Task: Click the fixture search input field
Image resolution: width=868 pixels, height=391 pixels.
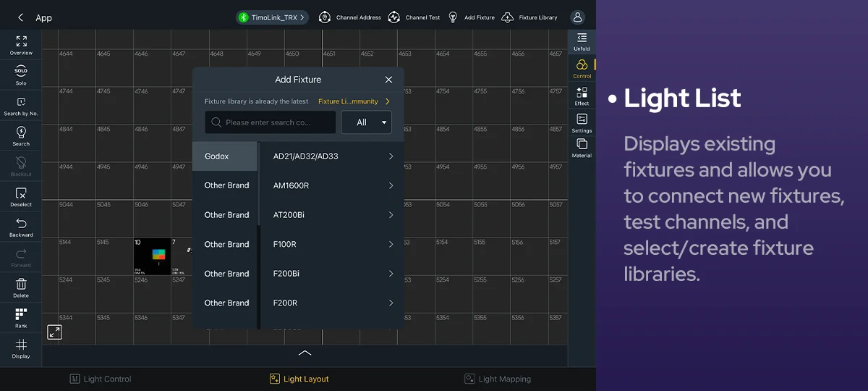Action: click(270, 122)
